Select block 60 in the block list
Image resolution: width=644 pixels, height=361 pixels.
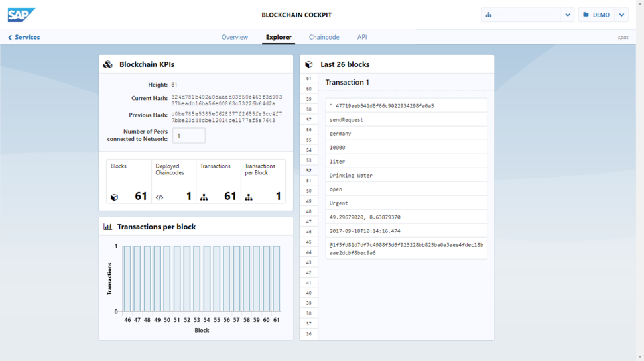(x=309, y=89)
